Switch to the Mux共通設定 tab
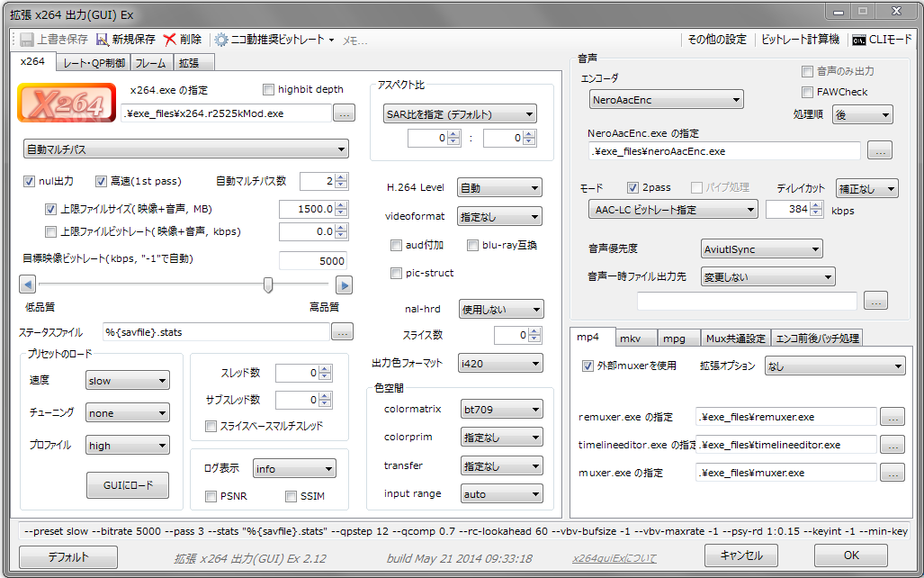The width and height of the screenshot is (924, 578). (735, 339)
